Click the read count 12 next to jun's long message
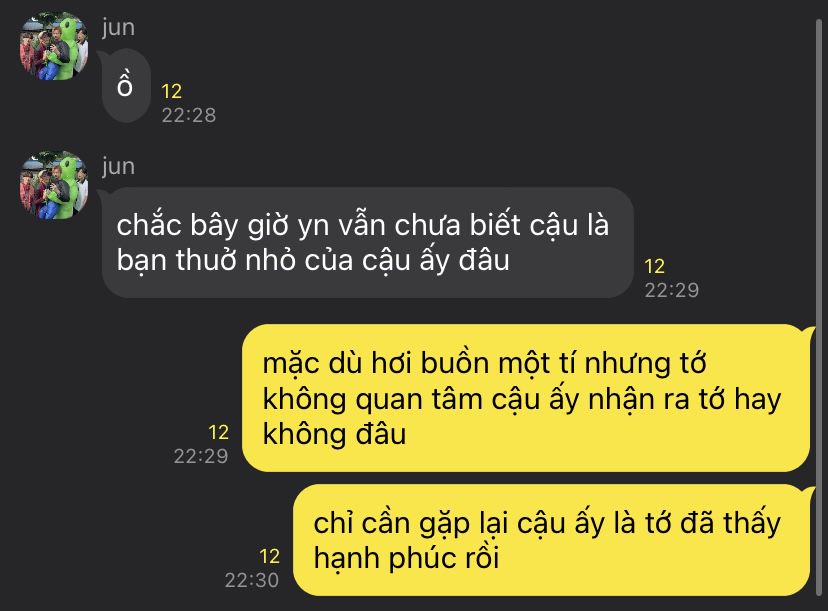Viewport: 828px width, 611px height. click(654, 266)
